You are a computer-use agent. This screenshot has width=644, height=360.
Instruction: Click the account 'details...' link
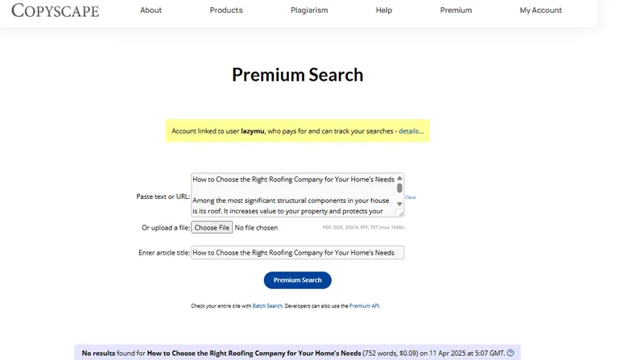[411, 130]
